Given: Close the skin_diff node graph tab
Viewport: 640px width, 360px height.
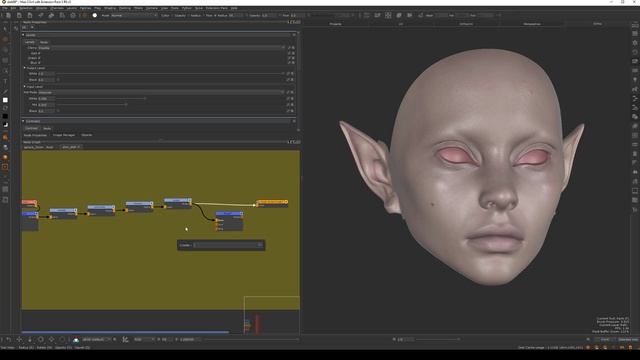Looking at the screenshot, I should tap(79, 147).
